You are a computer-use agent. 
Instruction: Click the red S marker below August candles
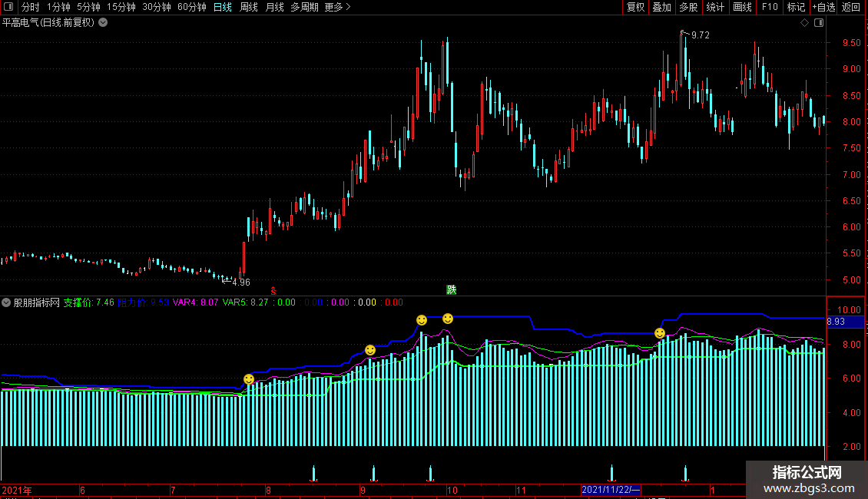(273, 291)
